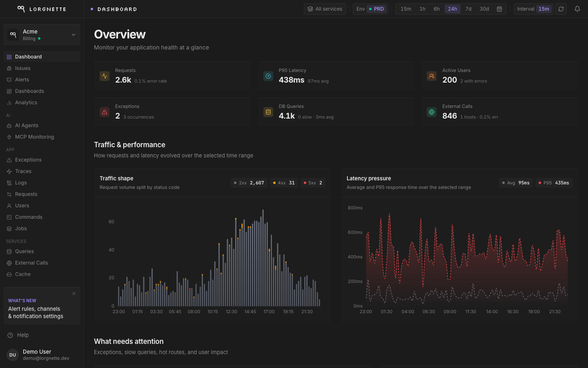Toggle the 4xx series legend
Image resolution: width=588 pixels, height=368 pixels.
(284, 183)
